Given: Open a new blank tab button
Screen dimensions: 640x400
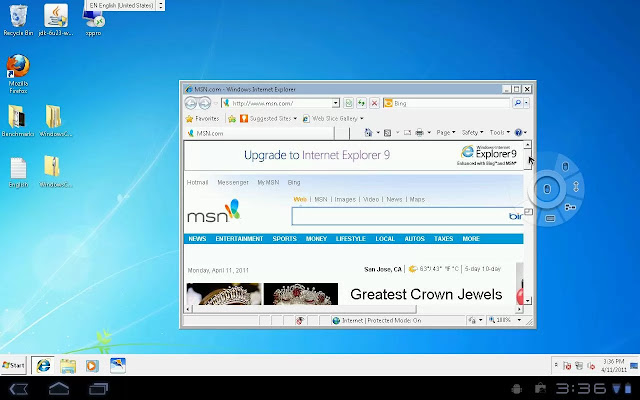Looking at the screenshot, I should (342, 133).
